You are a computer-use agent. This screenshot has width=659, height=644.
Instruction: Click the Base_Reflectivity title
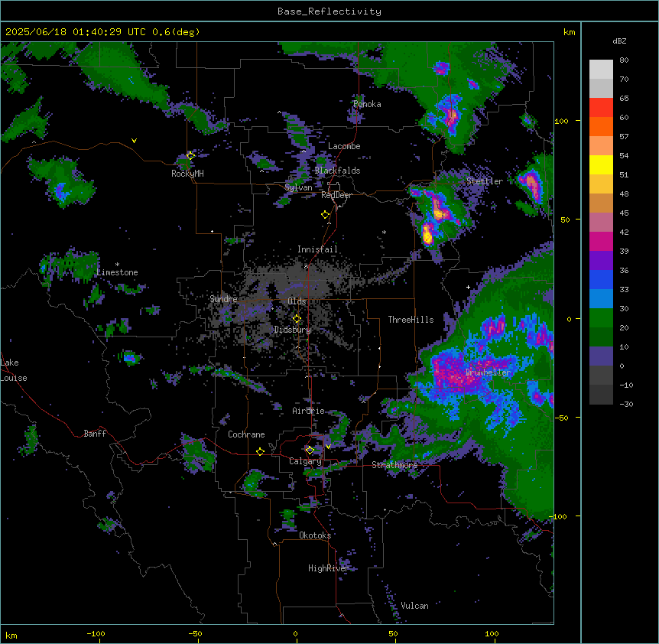[x=329, y=11]
